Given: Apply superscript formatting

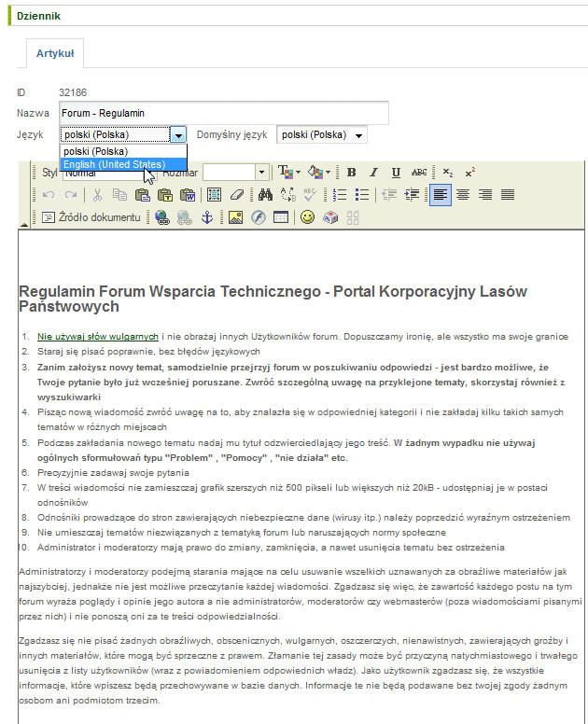Looking at the screenshot, I should [469, 173].
